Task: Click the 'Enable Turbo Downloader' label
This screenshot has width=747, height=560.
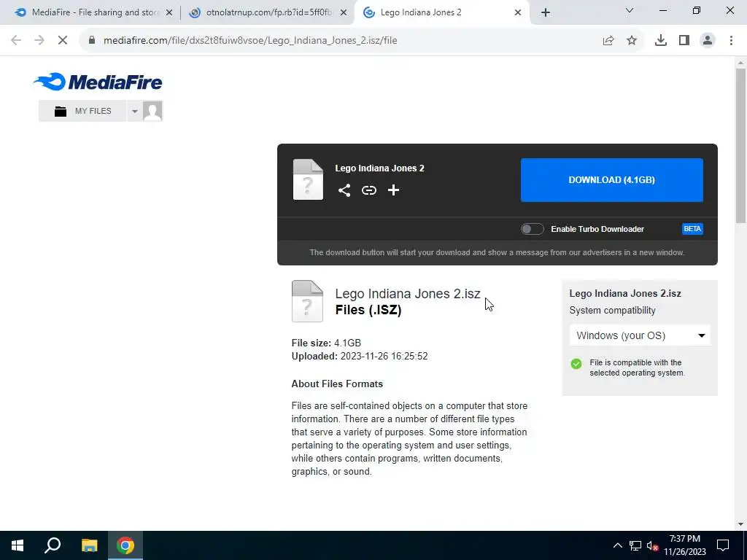Action: 597,229
